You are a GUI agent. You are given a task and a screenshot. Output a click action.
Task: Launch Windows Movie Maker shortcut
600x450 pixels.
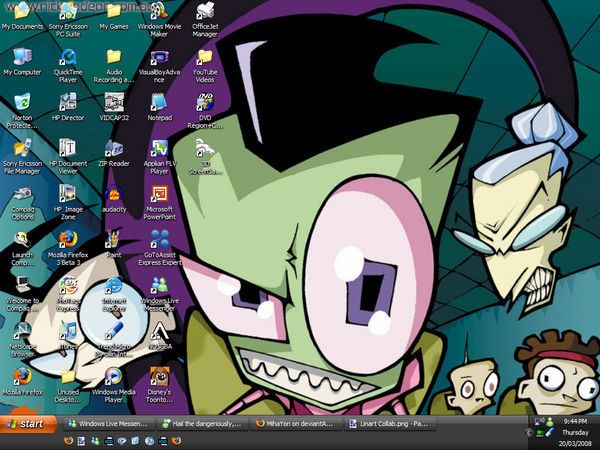[x=159, y=20]
